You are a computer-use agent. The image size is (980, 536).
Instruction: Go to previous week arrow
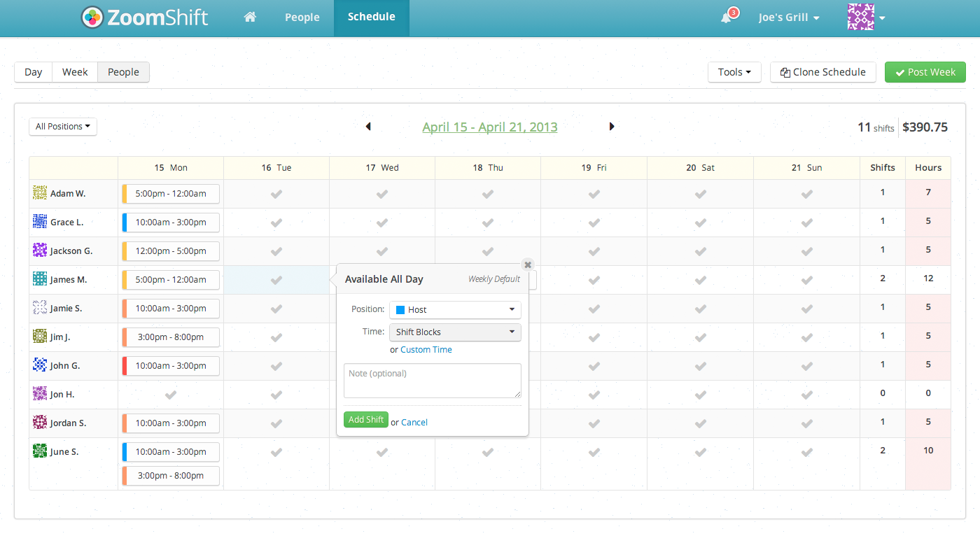pos(368,127)
